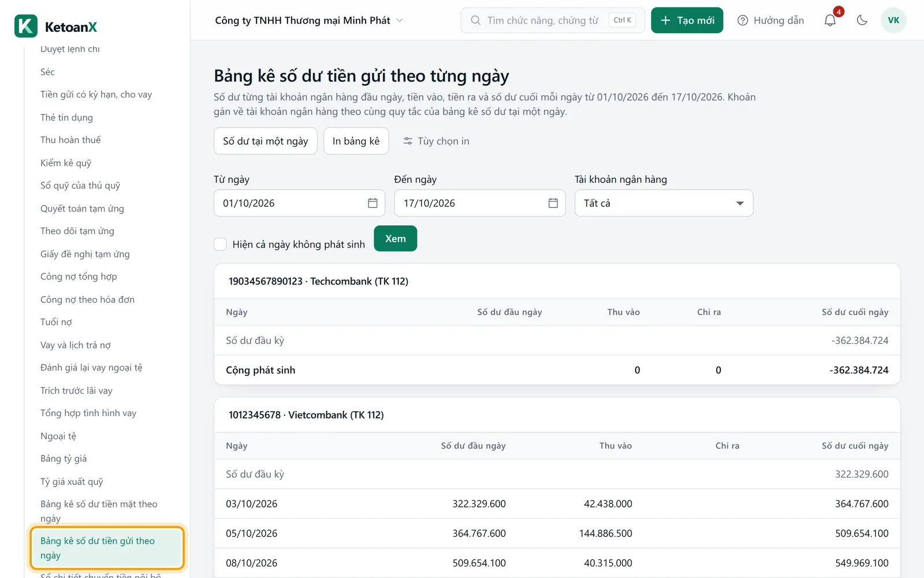Focus the Từ ngày date field
924x578 pixels.
tap(299, 203)
